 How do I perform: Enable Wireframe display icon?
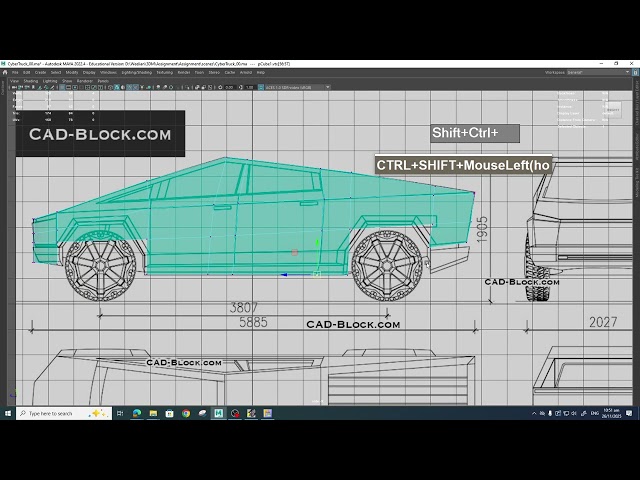point(110,87)
